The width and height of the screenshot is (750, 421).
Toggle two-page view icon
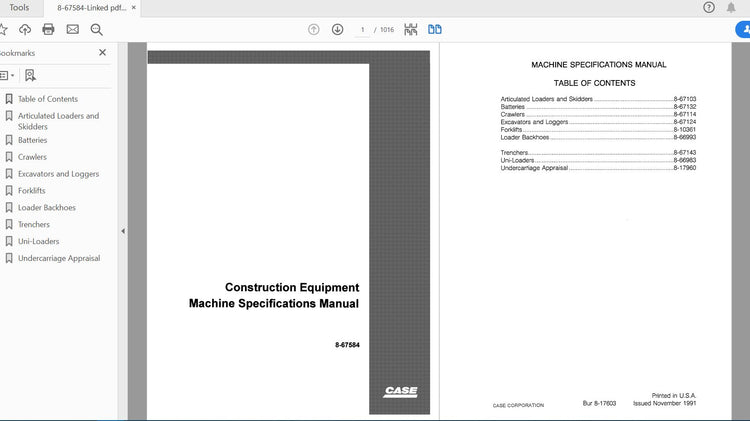(435, 29)
